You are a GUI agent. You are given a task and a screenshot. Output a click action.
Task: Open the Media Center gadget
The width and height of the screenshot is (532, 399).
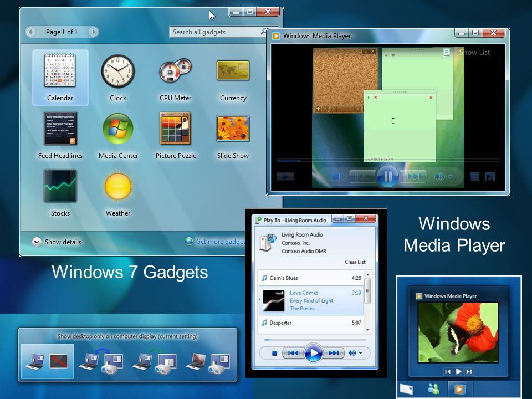117,135
